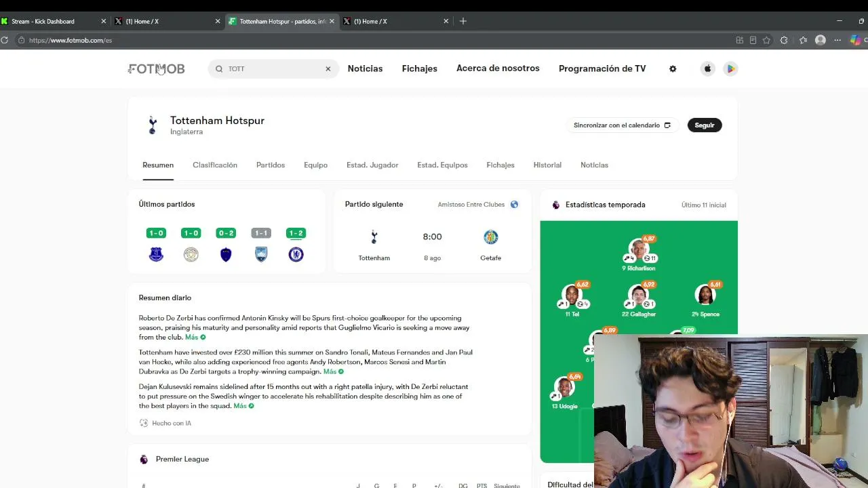This screenshot has width=868, height=488.
Task: Open the browser extensions puzzle icon
Action: 784,41
